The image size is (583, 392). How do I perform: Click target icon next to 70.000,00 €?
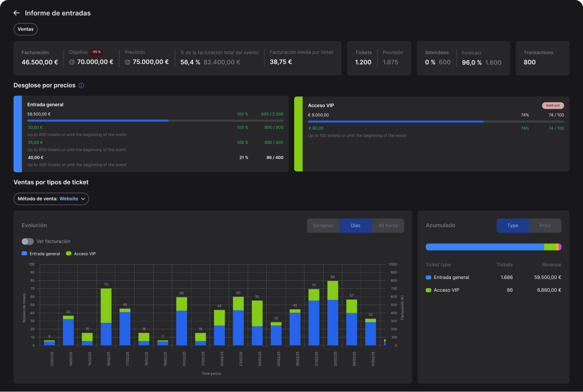(72, 62)
